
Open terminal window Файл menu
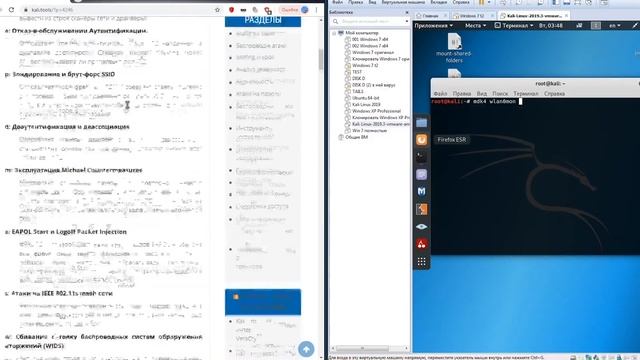440,93
